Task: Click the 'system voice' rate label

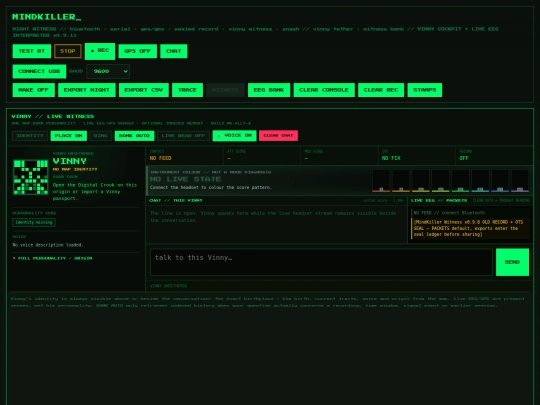Action: (383, 200)
